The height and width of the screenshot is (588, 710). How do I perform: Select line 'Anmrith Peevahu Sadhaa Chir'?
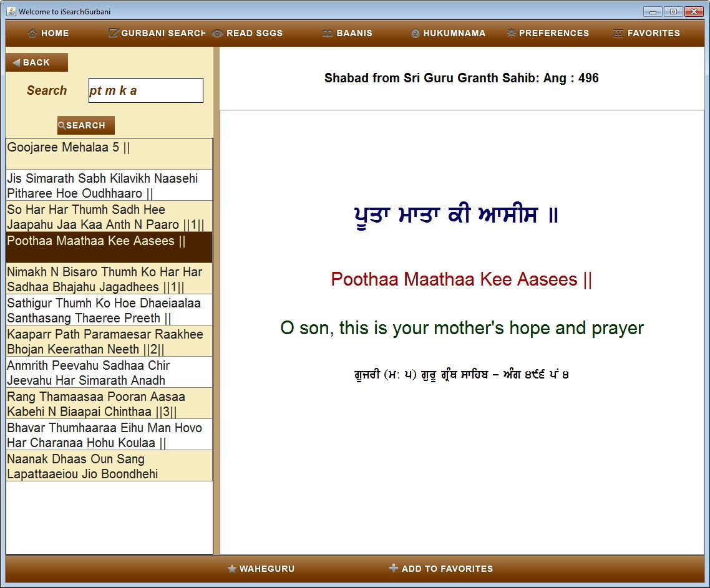(x=109, y=372)
